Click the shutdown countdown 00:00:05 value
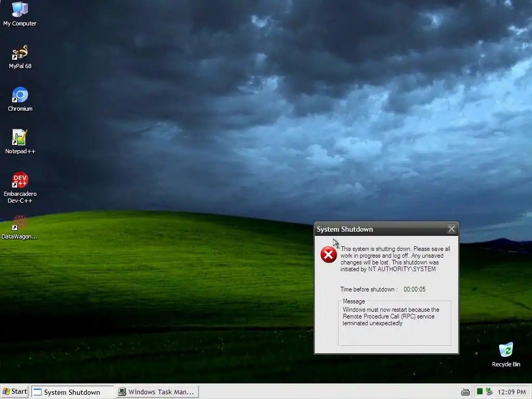This screenshot has width=532, height=399. (x=414, y=289)
